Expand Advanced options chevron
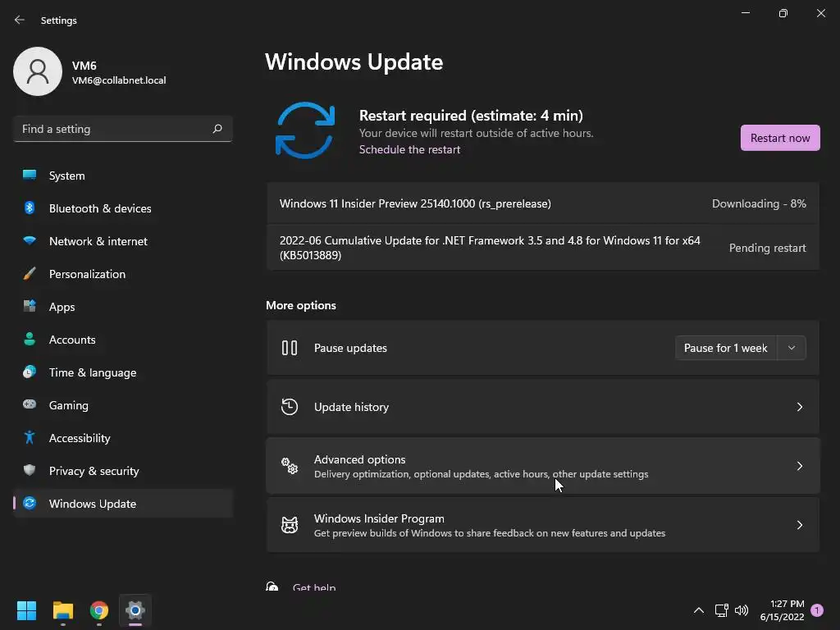The height and width of the screenshot is (630, 840). 800,466
